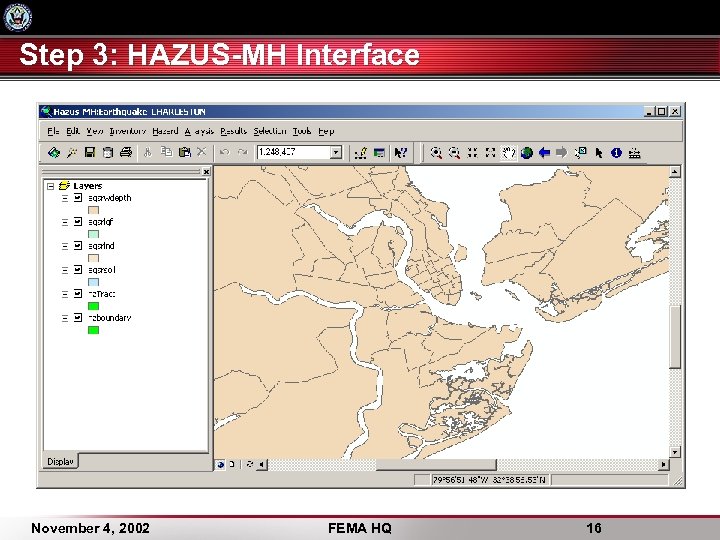720x540 pixels.
Task: Toggle visibility of hzboundary layer
Action: point(78,317)
